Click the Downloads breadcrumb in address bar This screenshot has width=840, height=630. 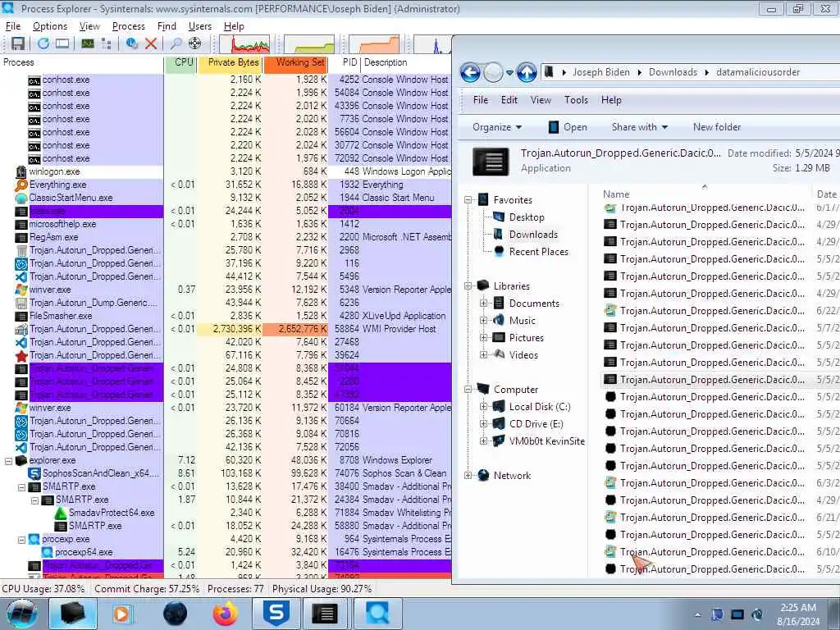click(x=673, y=72)
